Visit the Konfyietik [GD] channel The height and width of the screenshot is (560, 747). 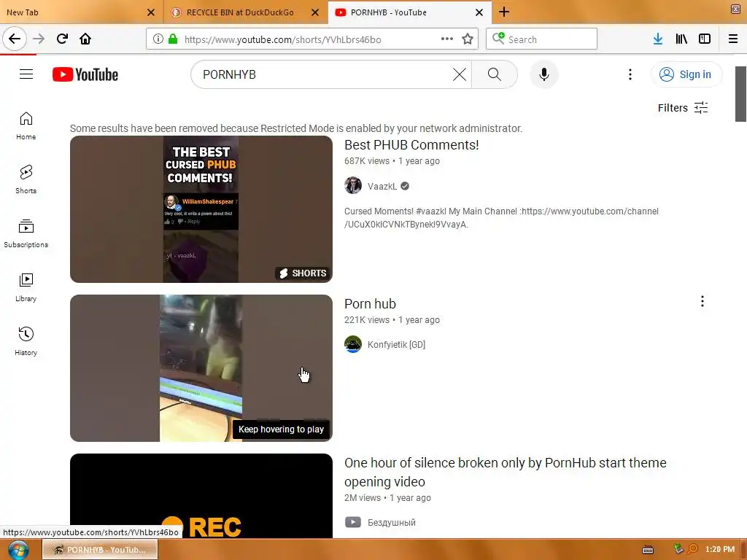[x=396, y=344]
